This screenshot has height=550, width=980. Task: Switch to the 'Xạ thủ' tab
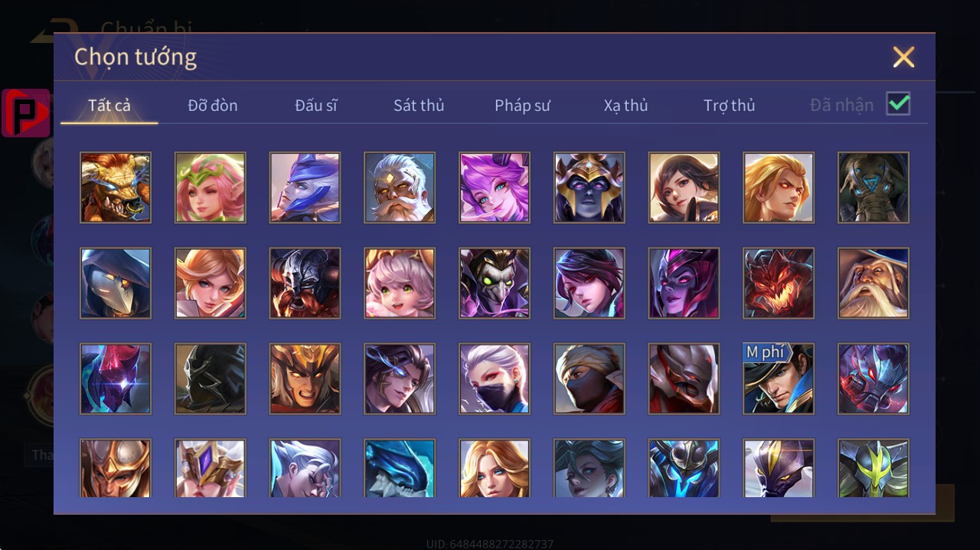626,106
